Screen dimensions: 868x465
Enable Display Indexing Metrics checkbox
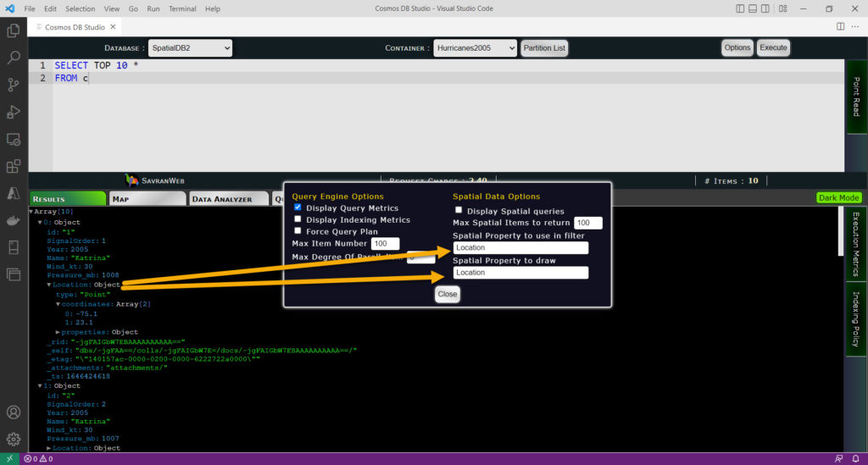click(298, 219)
